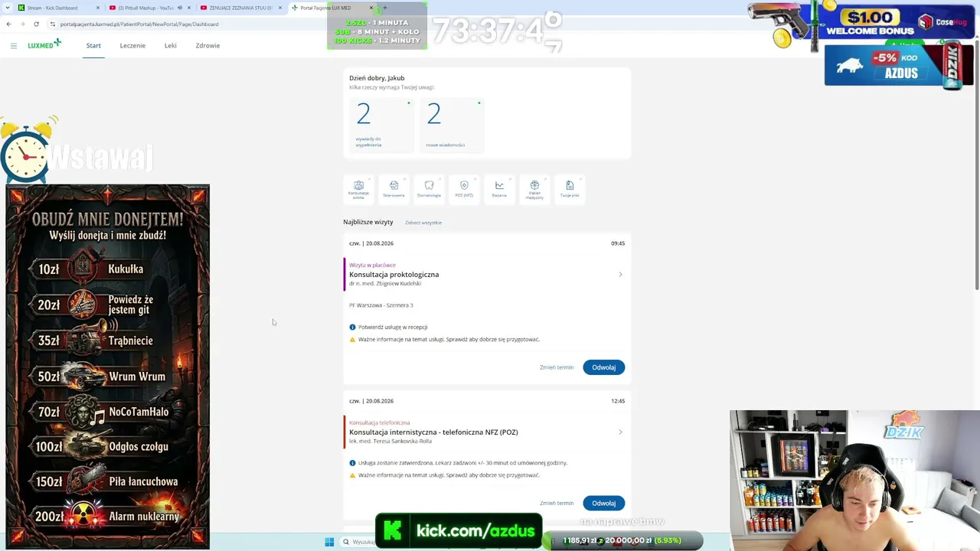Click the dr n. med. Zbigniew Kudelski name
This screenshot has width=980, height=551.
(x=385, y=284)
